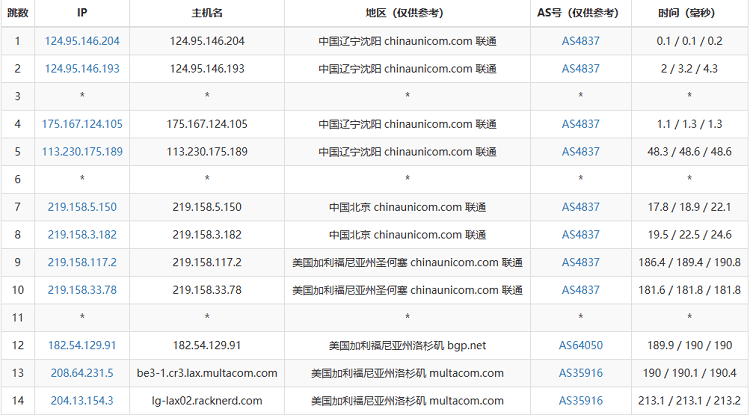750x415 pixels.
Task: Open IP link 124.95.146.193
Action: pyautogui.click(x=82, y=69)
